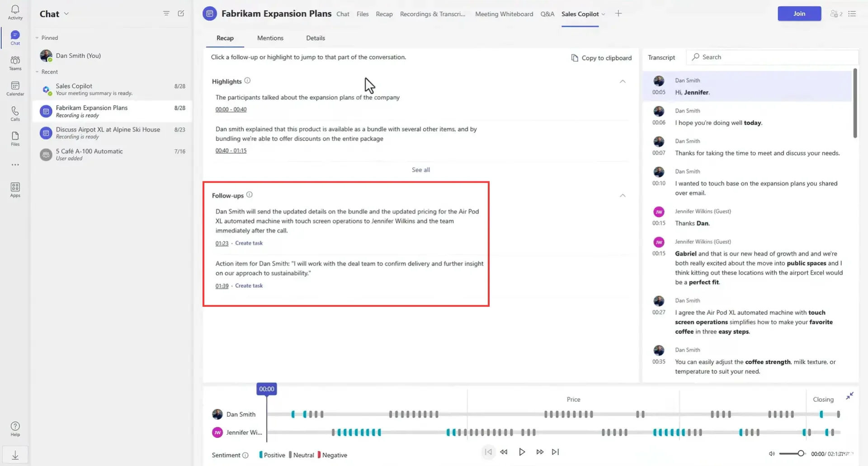The width and height of the screenshot is (868, 466).
Task: Open Recordings & Transcripts tab
Action: [x=433, y=14]
